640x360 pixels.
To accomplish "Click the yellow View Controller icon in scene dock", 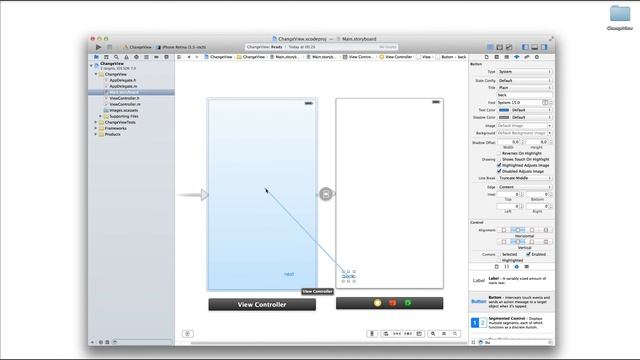I will (x=378, y=303).
